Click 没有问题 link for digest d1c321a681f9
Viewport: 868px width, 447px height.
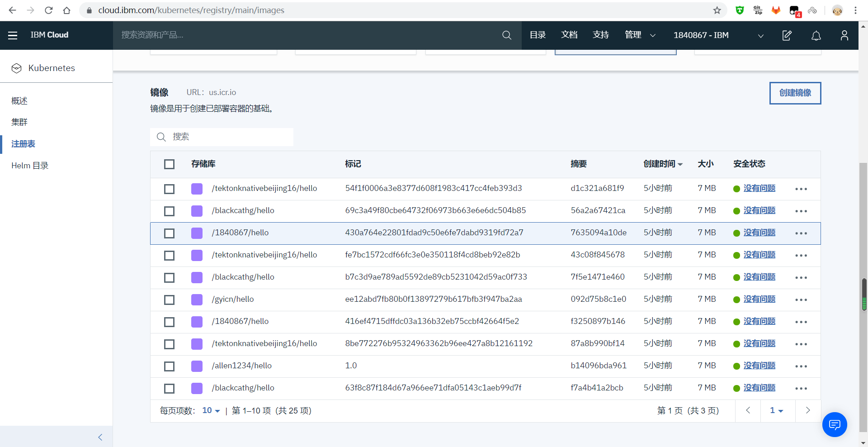[759, 188]
